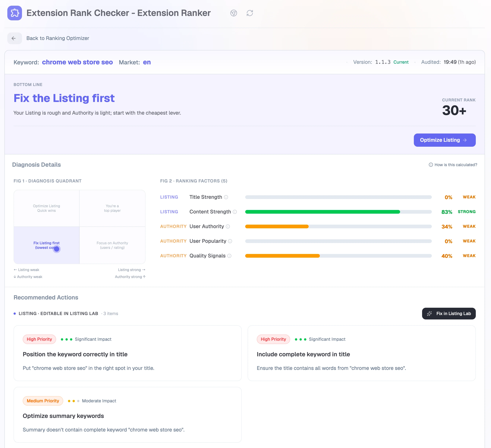Click the Quality Signals progress bar
Image resolution: width=491 pixels, height=448 pixels.
tap(338, 256)
